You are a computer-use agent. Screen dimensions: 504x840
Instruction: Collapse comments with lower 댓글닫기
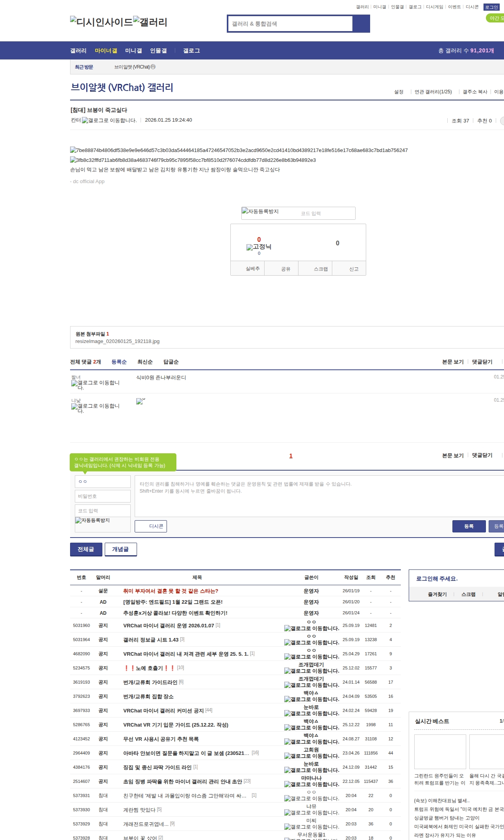tap(482, 455)
